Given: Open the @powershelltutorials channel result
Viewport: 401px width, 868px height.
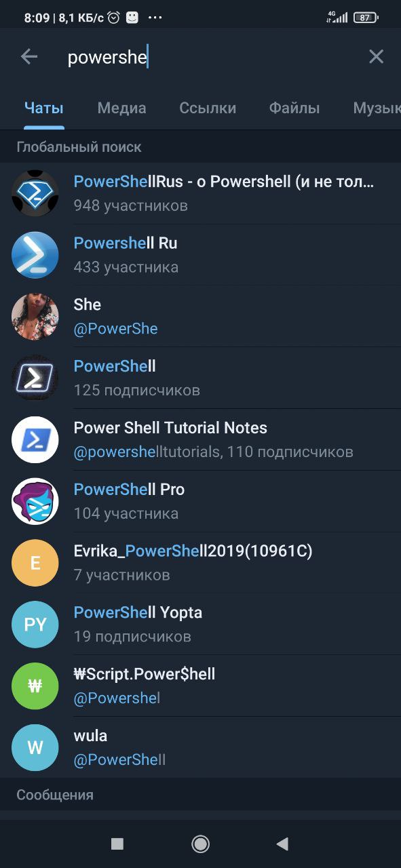Looking at the screenshot, I should point(200,440).
